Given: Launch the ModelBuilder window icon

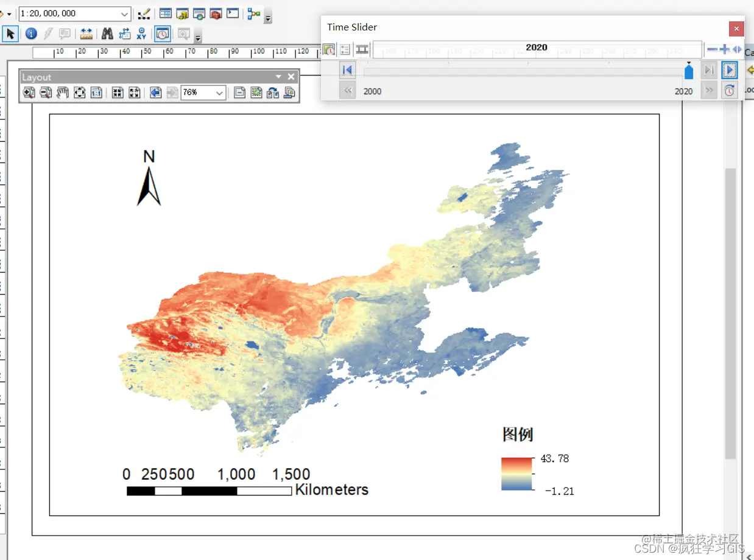Looking at the screenshot, I should (254, 13).
